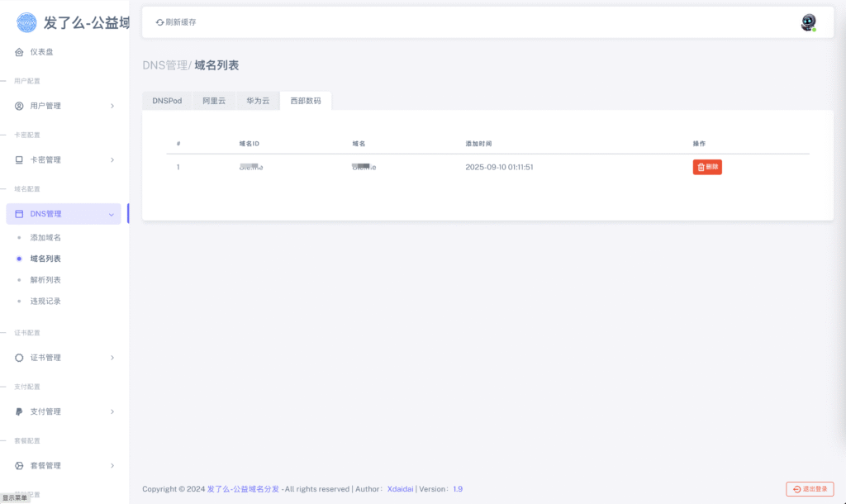Click the 退出登录 button
This screenshot has width=846, height=504.
(810, 489)
